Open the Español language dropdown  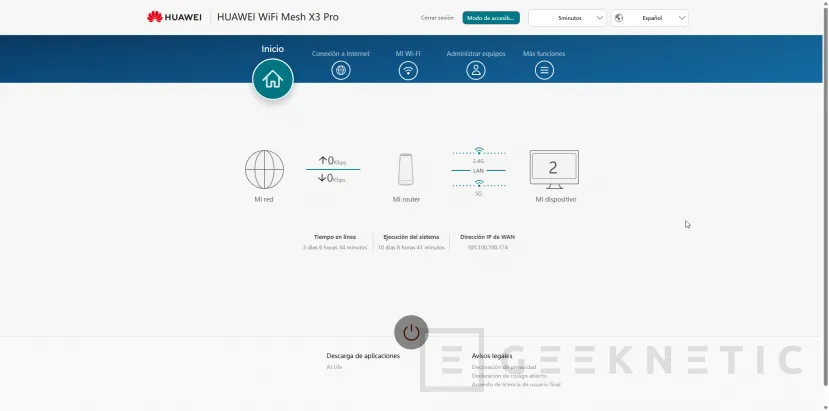pyautogui.click(x=650, y=17)
